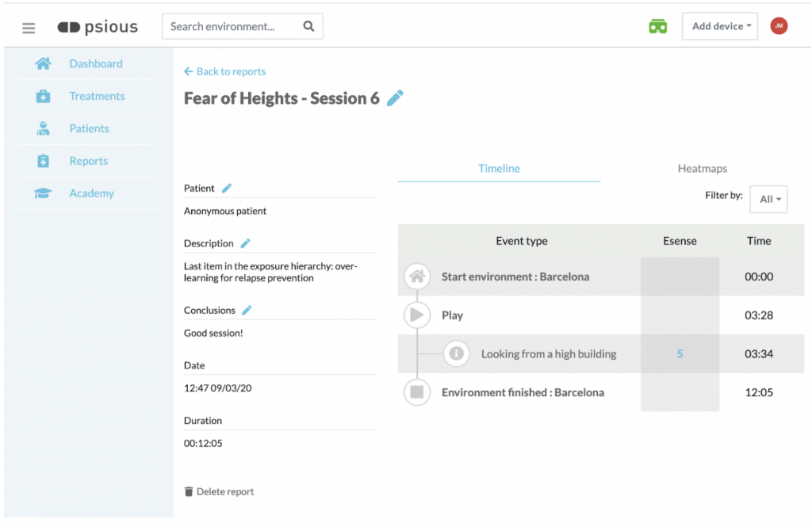Click the Environment finished stop marker
Screen dimensions: 812x523
(417, 392)
